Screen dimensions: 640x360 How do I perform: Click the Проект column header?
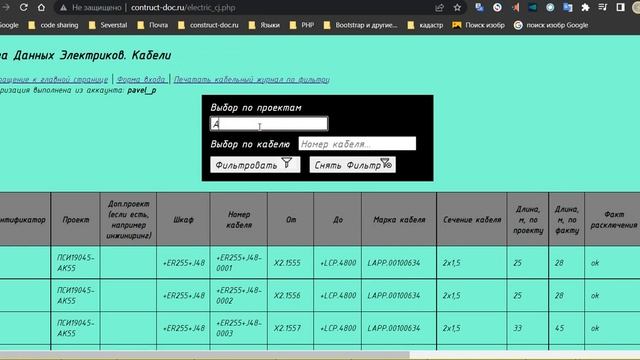click(76, 220)
